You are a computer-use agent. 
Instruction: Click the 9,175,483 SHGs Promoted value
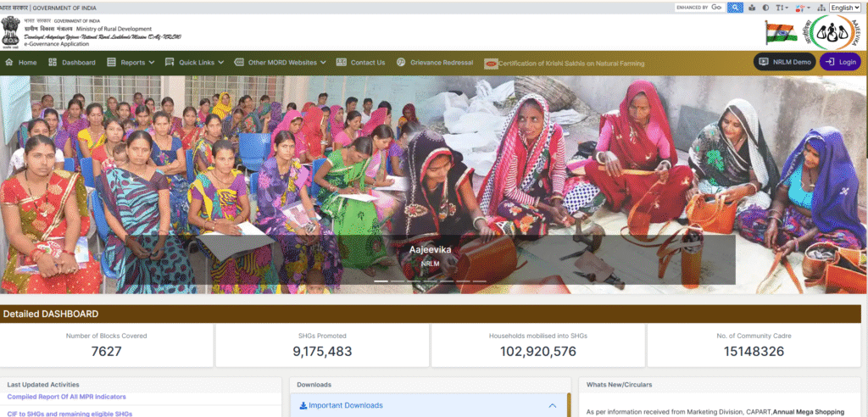tap(322, 352)
